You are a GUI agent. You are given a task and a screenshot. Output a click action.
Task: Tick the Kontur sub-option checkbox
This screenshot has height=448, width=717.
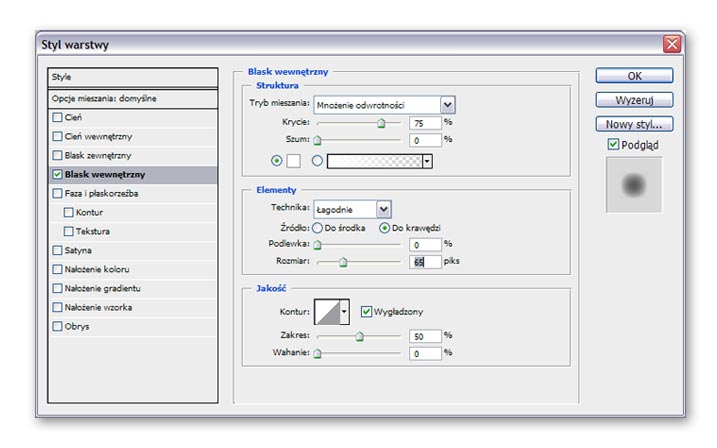69,212
